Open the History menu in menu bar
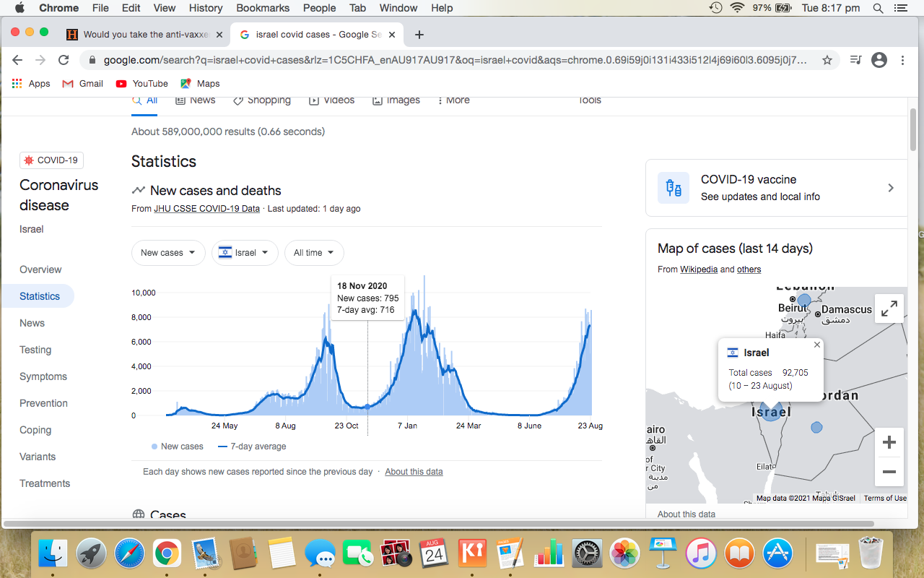The image size is (924, 578). click(x=206, y=9)
